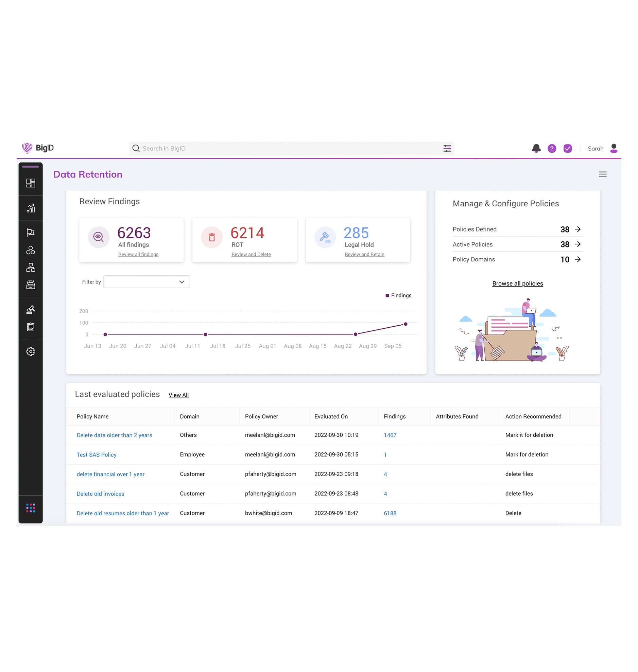Click the Sep 05 chart data point
The height and width of the screenshot is (672, 638).
tap(406, 324)
